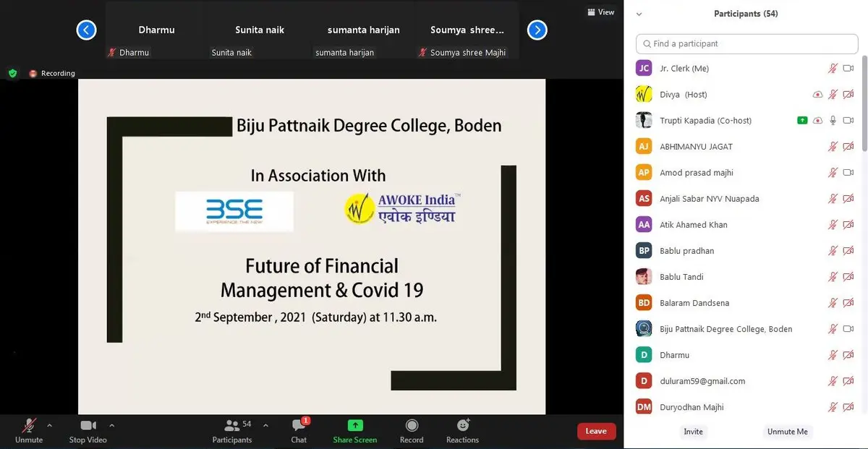This screenshot has width=868, height=449.
Task: Click the Recording status label
Action: [x=58, y=73]
